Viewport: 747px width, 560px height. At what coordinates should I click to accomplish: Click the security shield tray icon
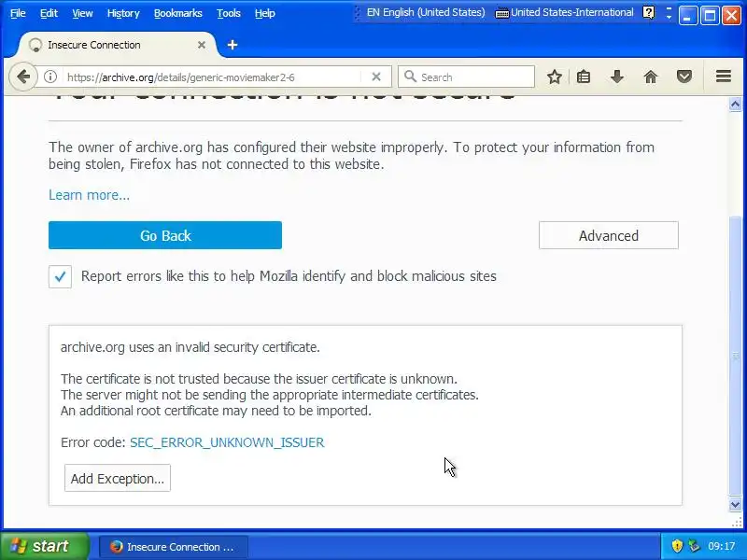[677, 546]
